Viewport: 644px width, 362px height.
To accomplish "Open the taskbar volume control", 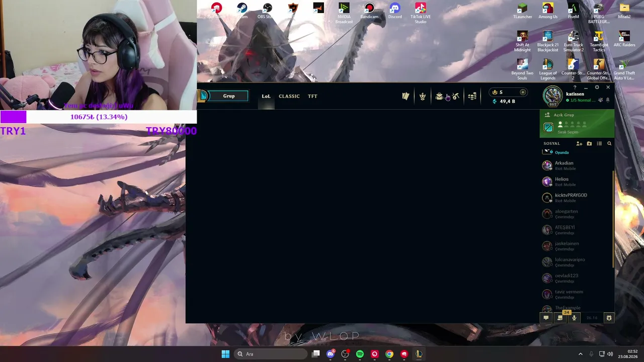I will point(610,354).
